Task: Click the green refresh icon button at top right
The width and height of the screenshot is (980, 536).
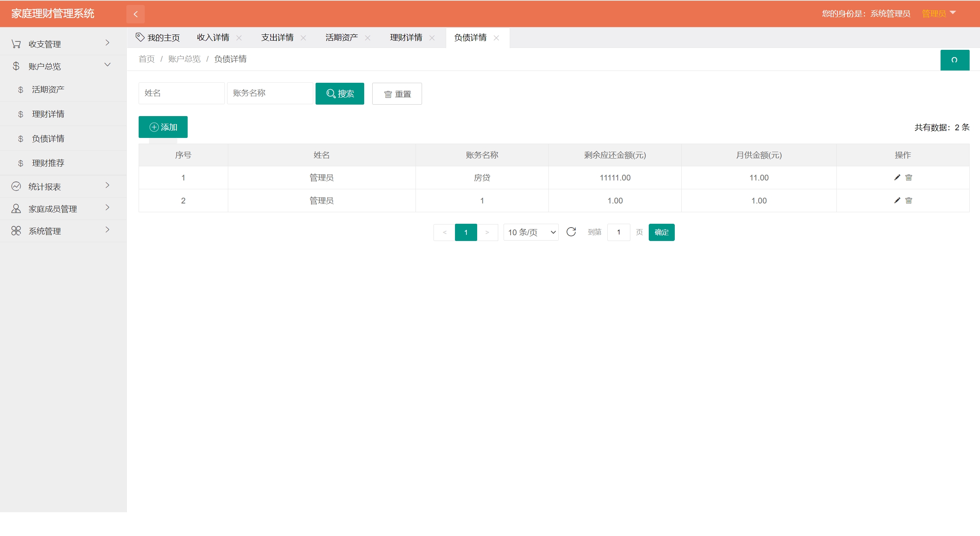Action: [x=954, y=60]
